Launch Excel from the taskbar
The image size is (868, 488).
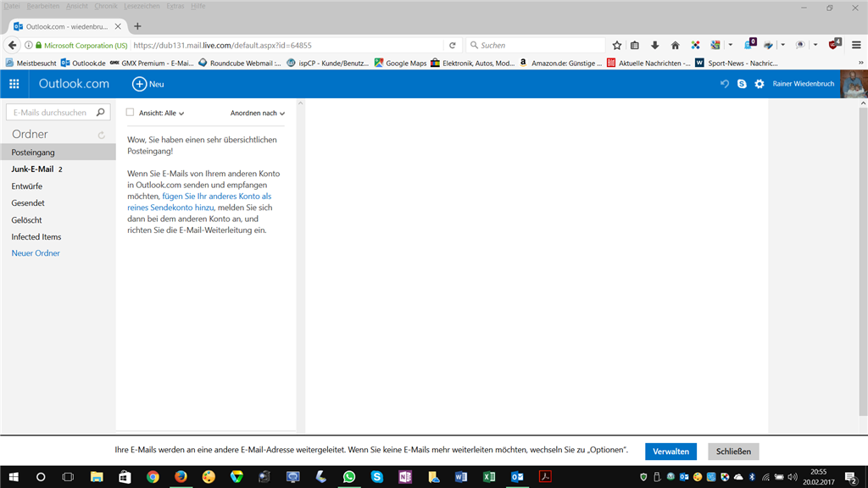(x=489, y=477)
